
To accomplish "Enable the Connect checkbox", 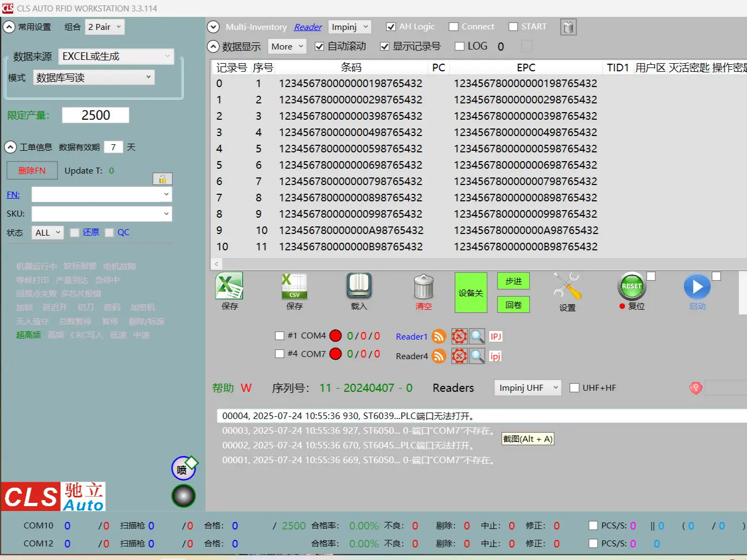I will 454,27.
